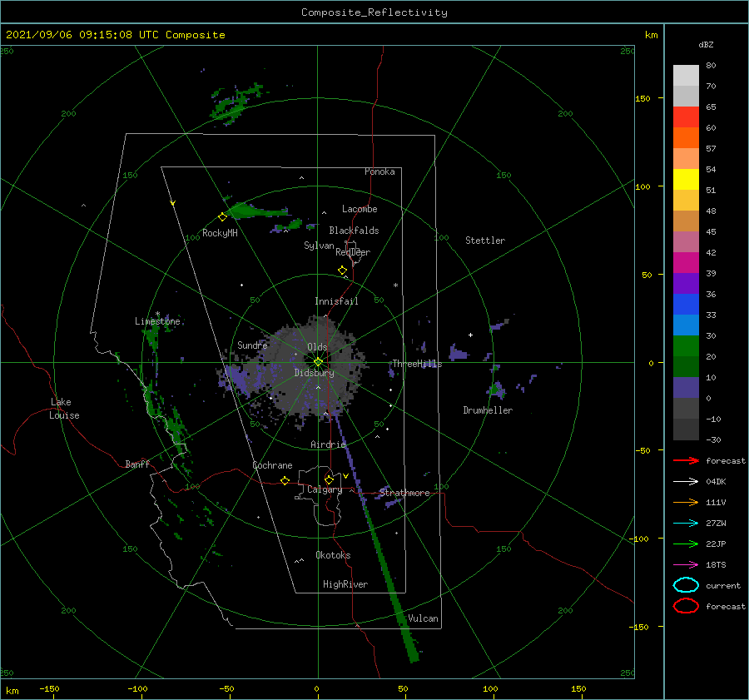Click the cyan 27ZW arrow icon
The height and width of the screenshot is (700, 749).
click(686, 524)
